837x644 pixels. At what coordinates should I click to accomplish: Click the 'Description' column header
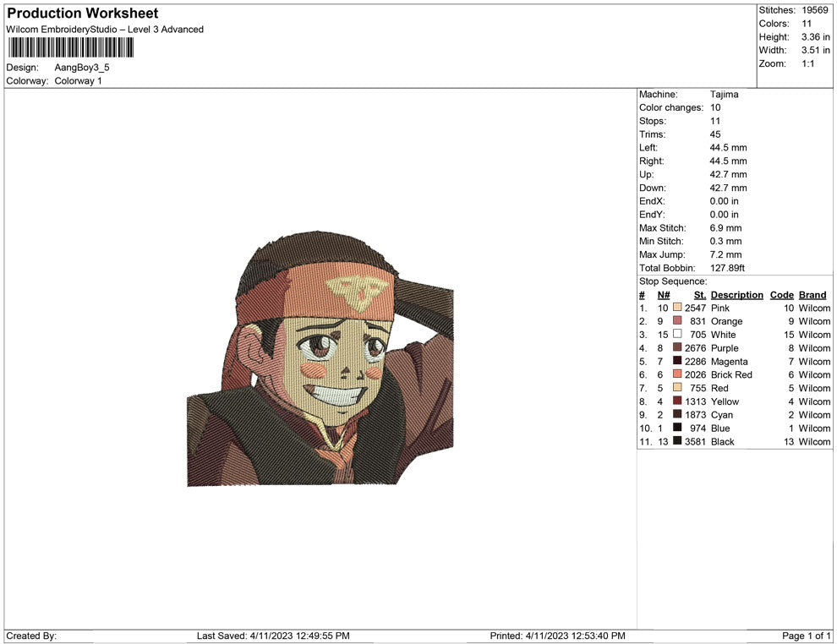coord(736,295)
